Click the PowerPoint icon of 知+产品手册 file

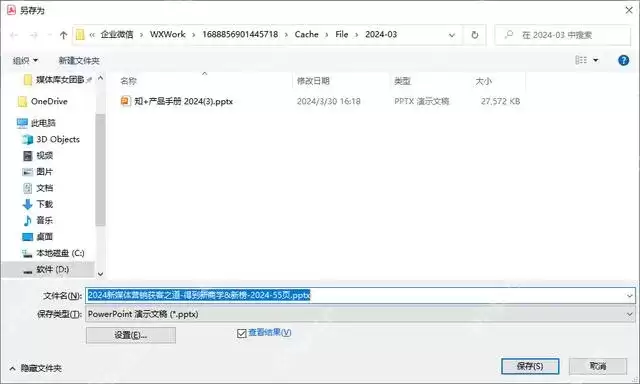pos(125,101)
